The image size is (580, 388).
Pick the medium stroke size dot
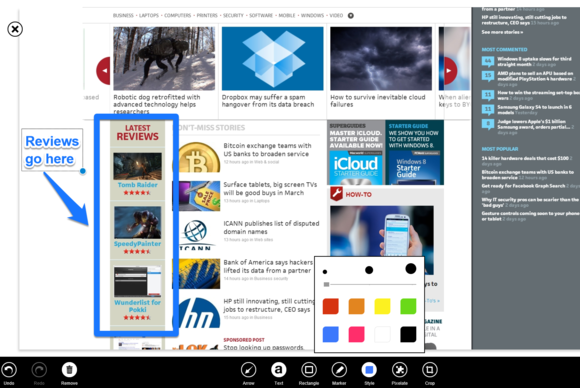pyautogui.click(x=369, y=270)
